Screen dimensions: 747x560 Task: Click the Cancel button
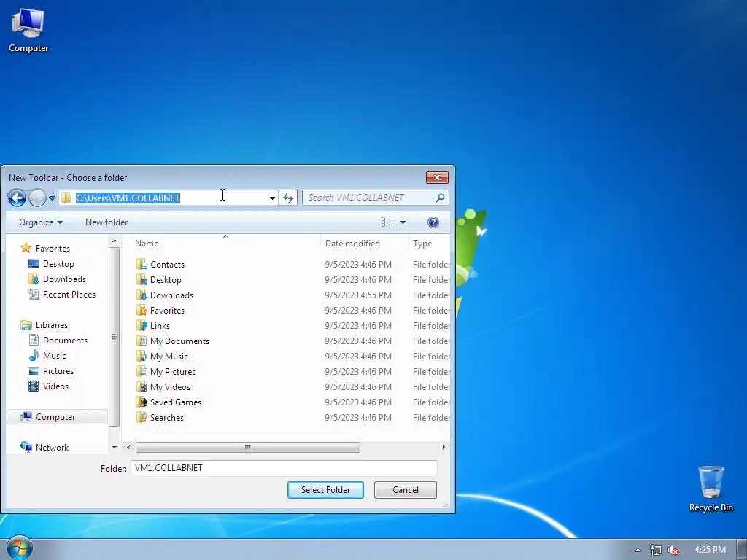pyautogui.click(x=406, y=489)
